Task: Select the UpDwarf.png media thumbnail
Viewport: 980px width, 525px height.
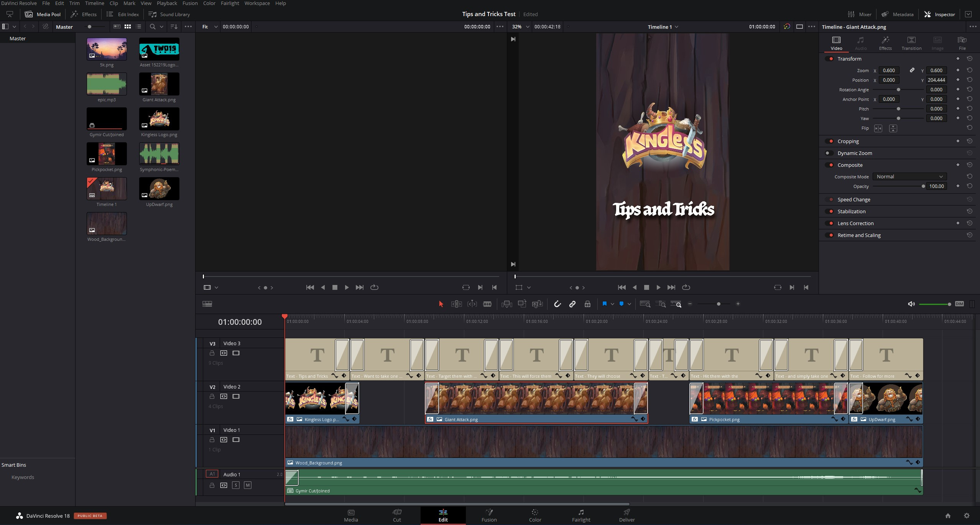Action: (x=159, y=189)
